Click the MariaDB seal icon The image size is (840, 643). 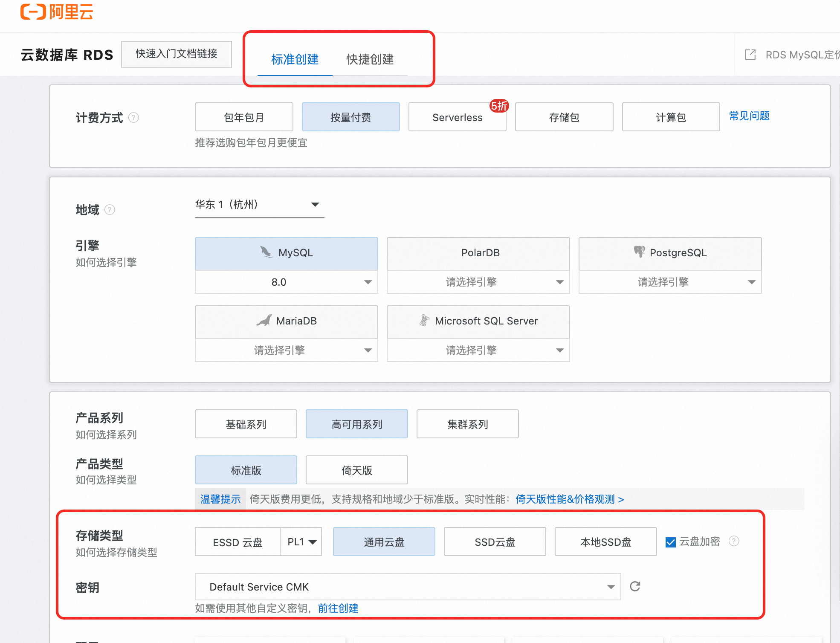264,320
